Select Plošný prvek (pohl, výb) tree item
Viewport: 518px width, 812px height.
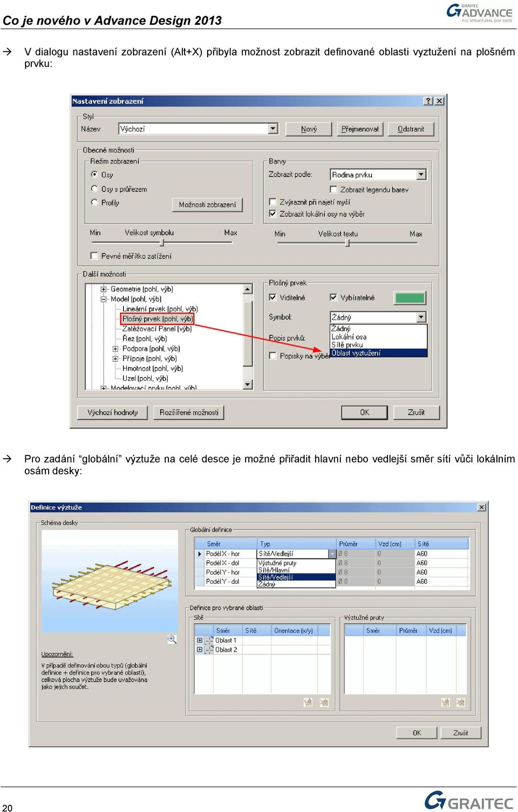tap(157, 319)
